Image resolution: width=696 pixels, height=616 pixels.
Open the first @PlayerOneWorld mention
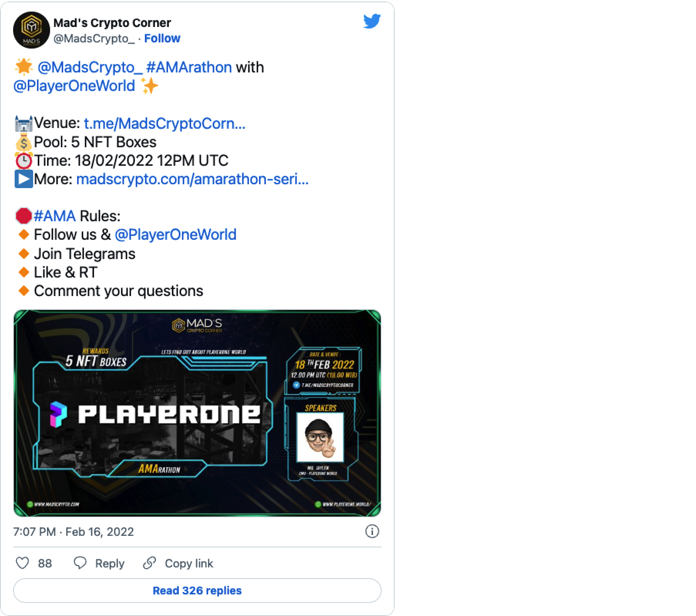(74, 86)
